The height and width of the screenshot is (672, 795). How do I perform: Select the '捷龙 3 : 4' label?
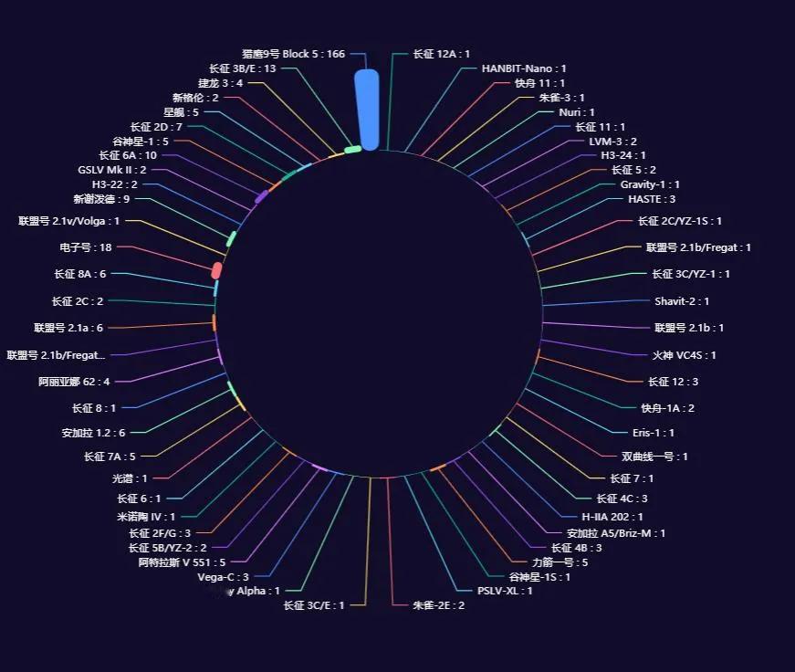click(221, 83)
